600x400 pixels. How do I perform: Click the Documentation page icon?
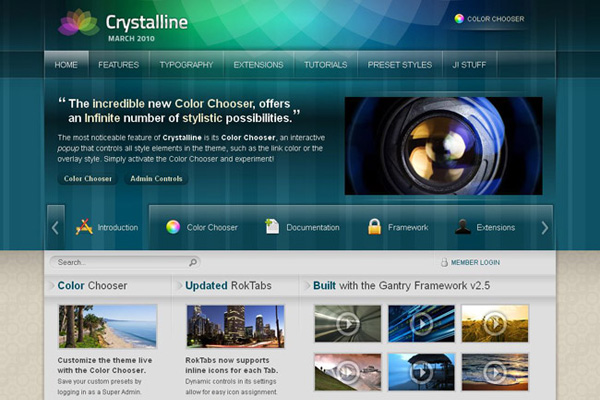click(x=272, y=226)
